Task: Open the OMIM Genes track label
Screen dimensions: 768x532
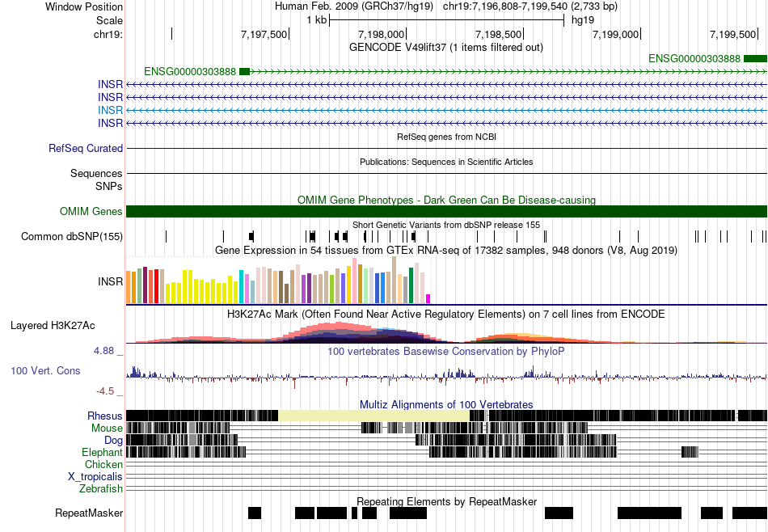Action: click(x=91, y=212)
